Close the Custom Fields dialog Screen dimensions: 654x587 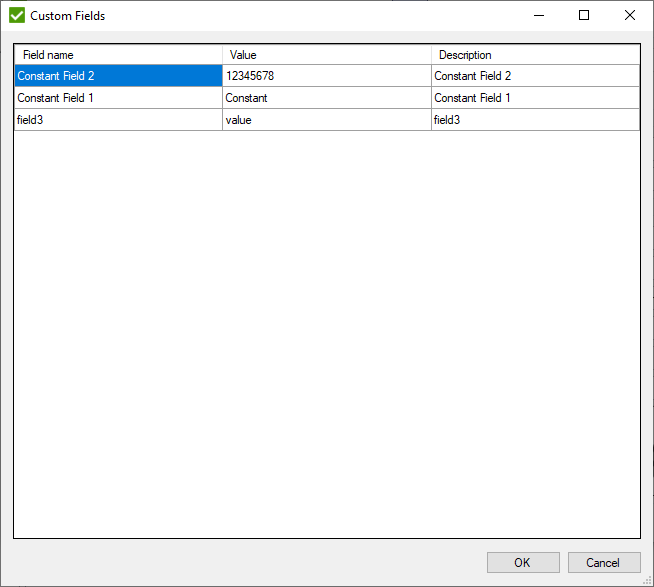coord(630,15)
